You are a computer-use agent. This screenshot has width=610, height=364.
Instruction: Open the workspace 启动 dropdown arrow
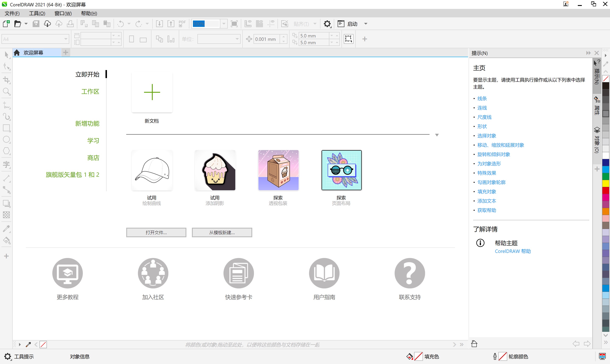(366, 24)
